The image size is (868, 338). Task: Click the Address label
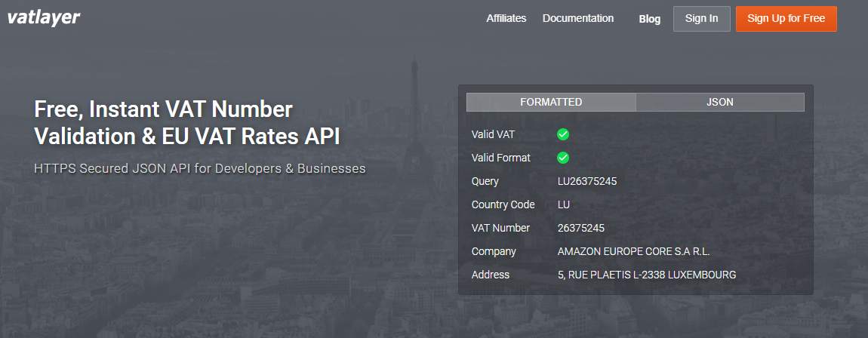[491, 275]
